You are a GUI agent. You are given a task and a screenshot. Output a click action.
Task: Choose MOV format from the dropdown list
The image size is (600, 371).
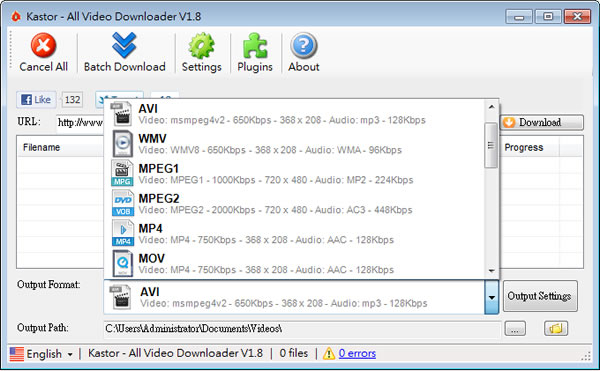coord(294,264)
